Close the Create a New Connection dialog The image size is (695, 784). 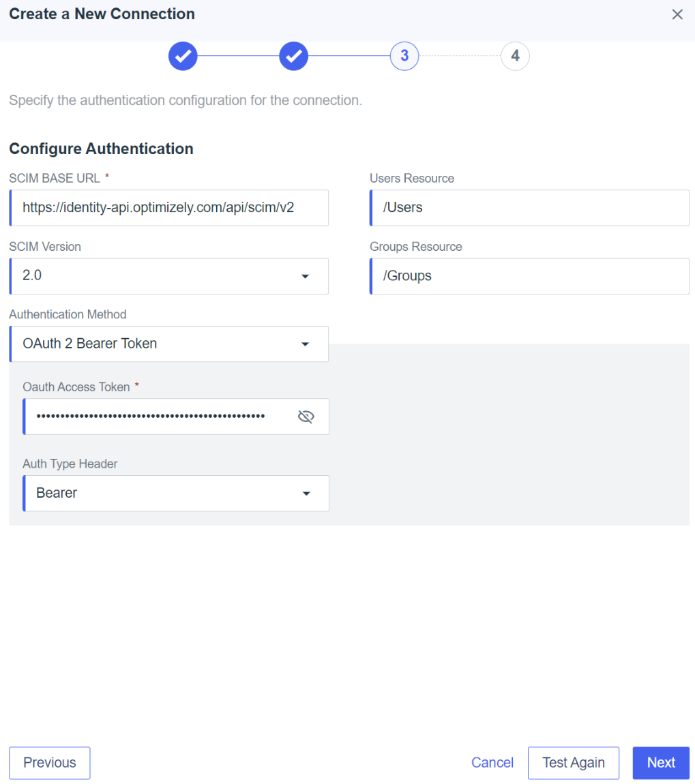tap(677, 14)
